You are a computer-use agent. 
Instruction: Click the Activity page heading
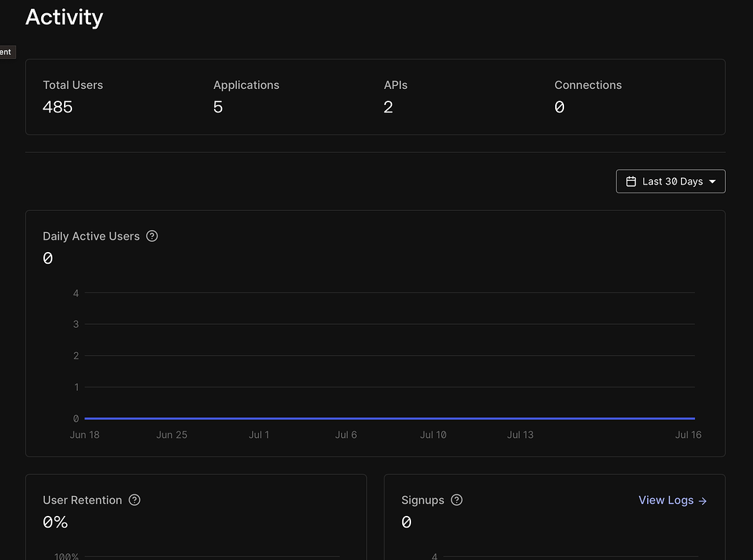[x=64, y=17]
